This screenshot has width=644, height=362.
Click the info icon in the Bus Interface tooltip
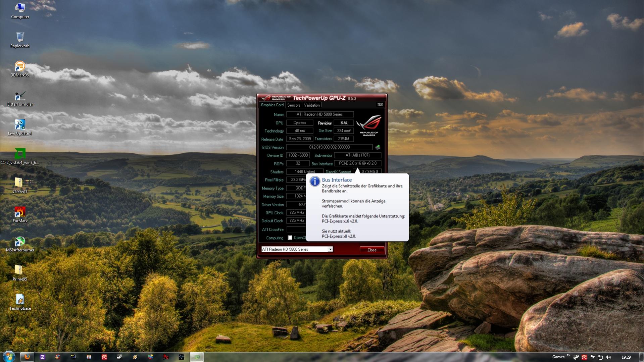(x=314, y=181)
